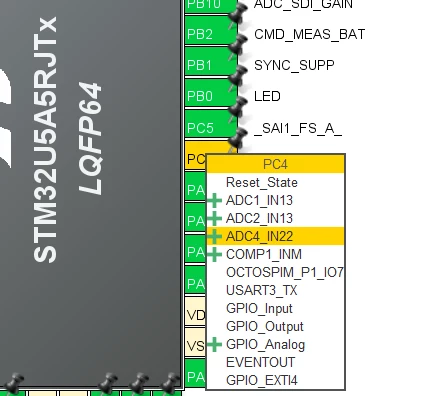Click the SYNC_SUPP pin label
The height and width of the screenshot is (396, 447).
coord(294,65)
